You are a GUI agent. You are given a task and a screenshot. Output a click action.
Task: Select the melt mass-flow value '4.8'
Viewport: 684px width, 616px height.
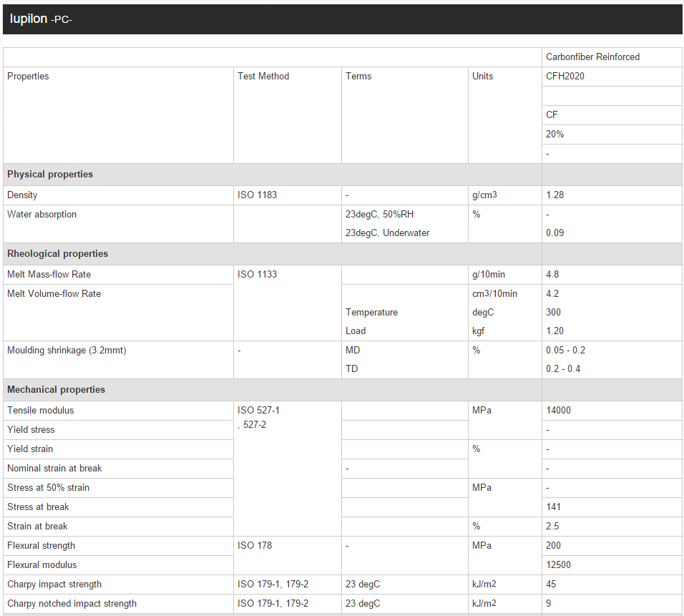[552, 275]
